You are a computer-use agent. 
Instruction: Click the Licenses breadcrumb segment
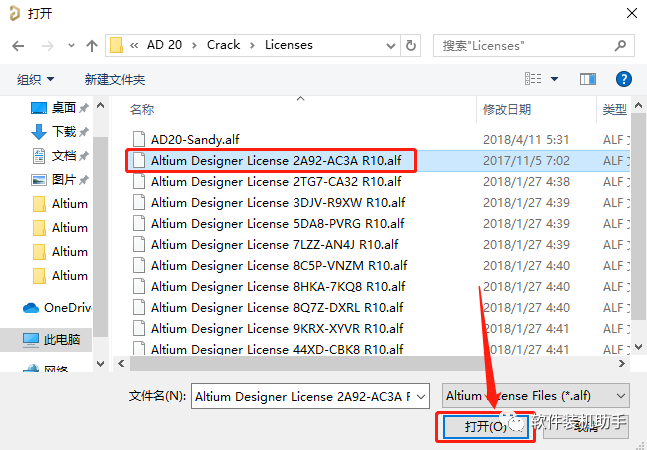point(289,45)
